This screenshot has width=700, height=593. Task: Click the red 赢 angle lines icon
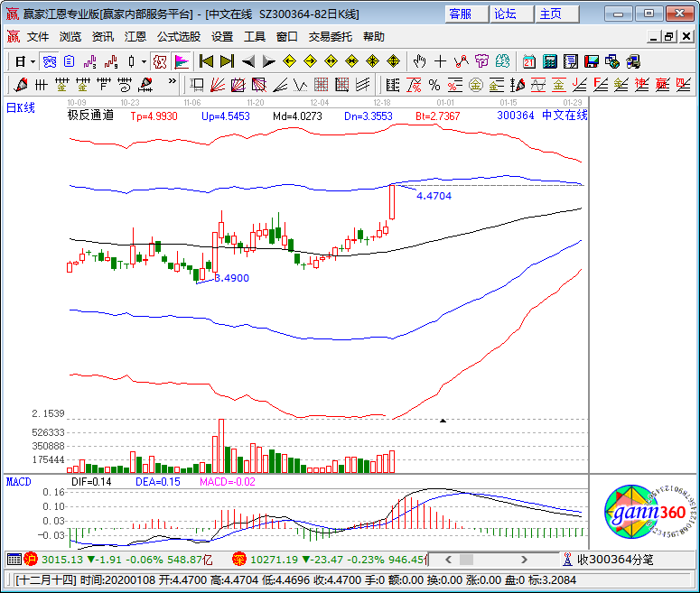tap(662, 85)
